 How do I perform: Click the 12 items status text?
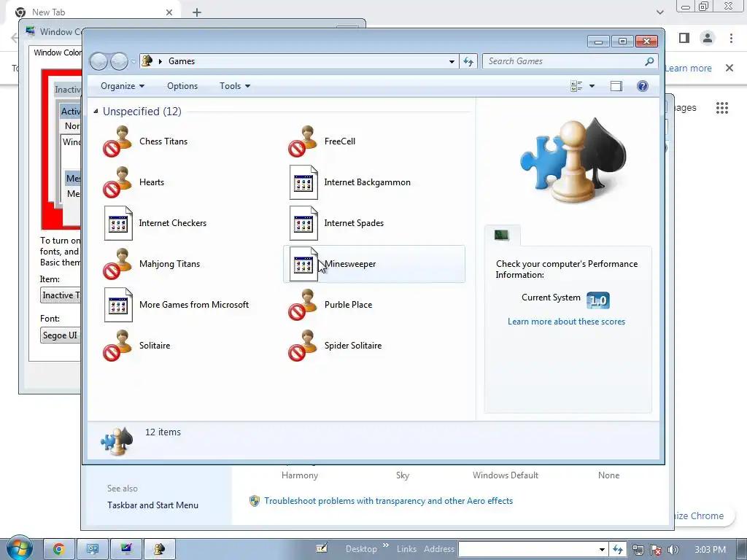(x=163, y=432)
